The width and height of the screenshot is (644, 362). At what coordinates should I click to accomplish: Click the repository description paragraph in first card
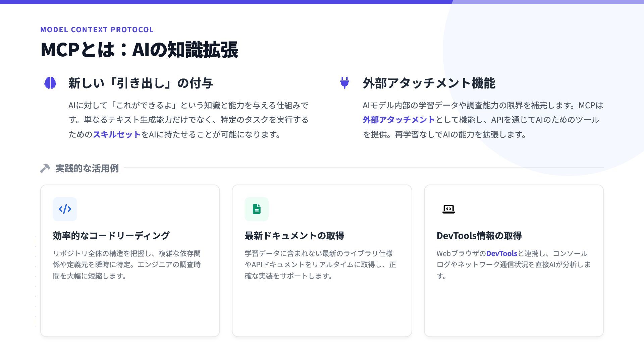(x=126, y=264)
